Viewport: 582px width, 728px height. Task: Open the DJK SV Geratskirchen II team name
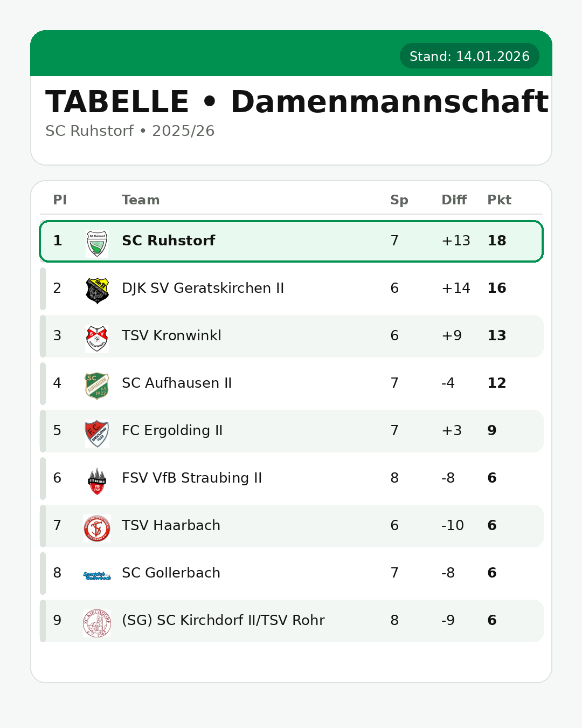[203, 288]
